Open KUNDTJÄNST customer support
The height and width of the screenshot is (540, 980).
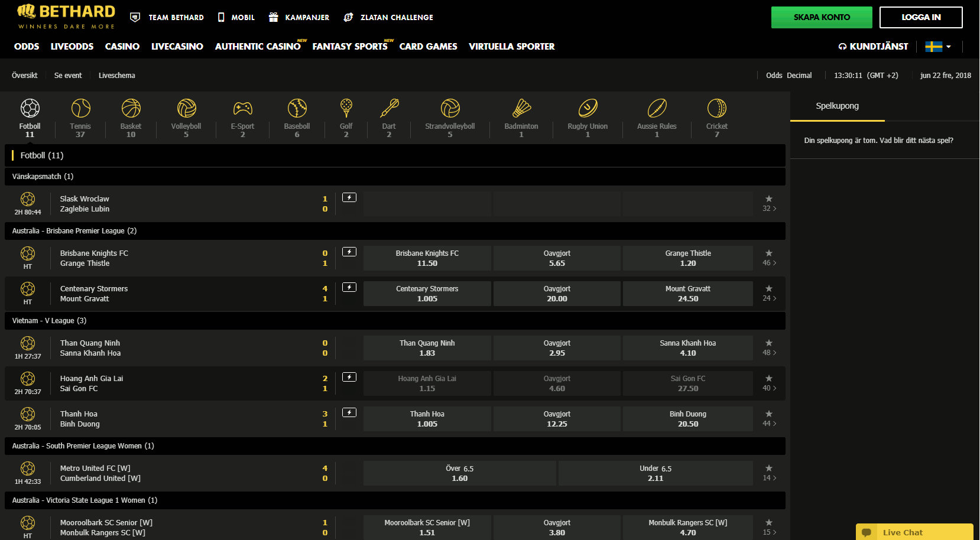(873, 47)
